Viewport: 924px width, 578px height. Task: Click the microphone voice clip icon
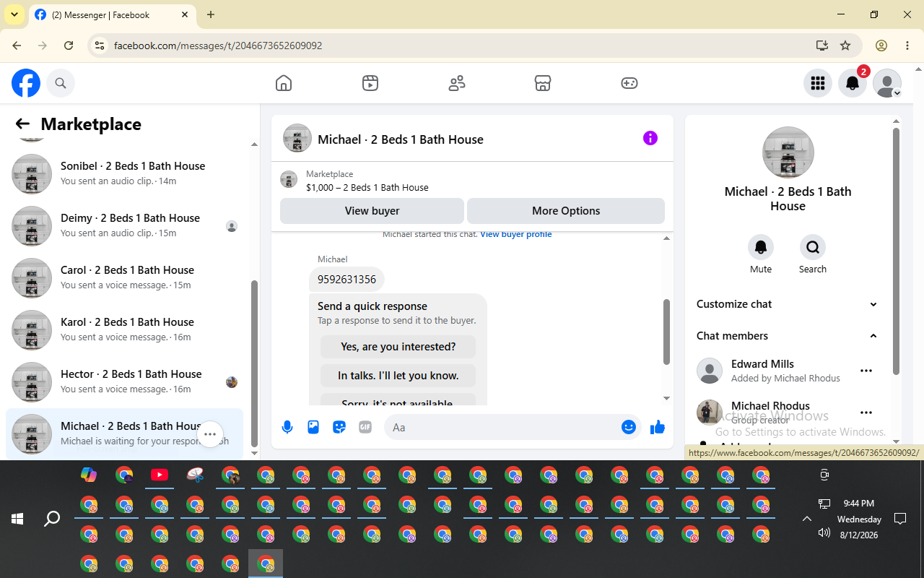tap(287, 427)
